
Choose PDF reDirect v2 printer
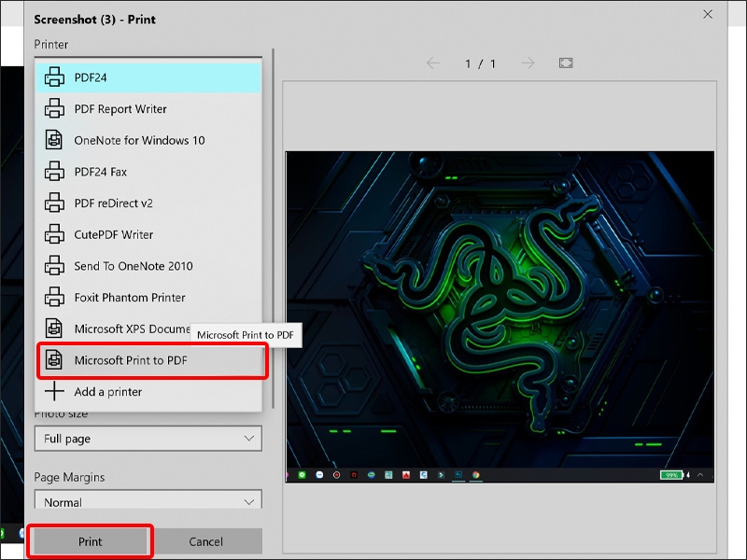click(148, 203)
